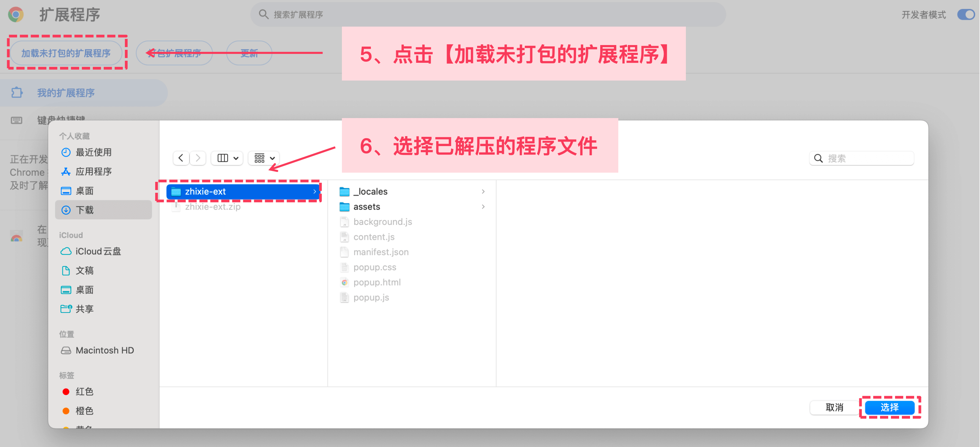Click the puzzle icon beside 我的扩展程序
The image size is (980, 447).
(x=17, y=92)
